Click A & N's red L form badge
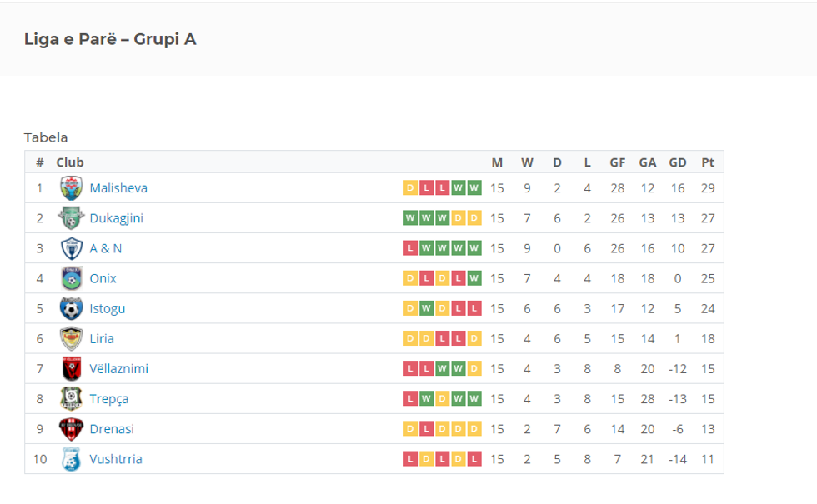The image size is (817, 504). coord(410,248)
